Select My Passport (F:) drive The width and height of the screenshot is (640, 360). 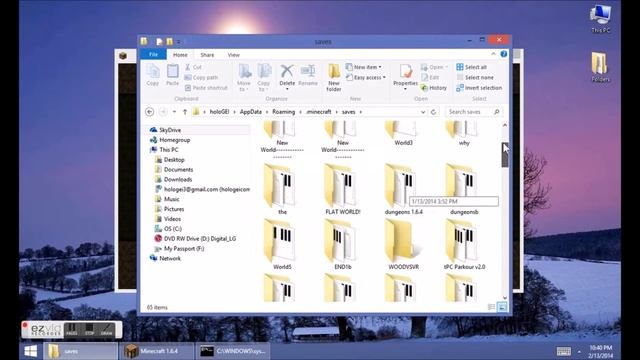pyautogui.click(x=179, y=249)
